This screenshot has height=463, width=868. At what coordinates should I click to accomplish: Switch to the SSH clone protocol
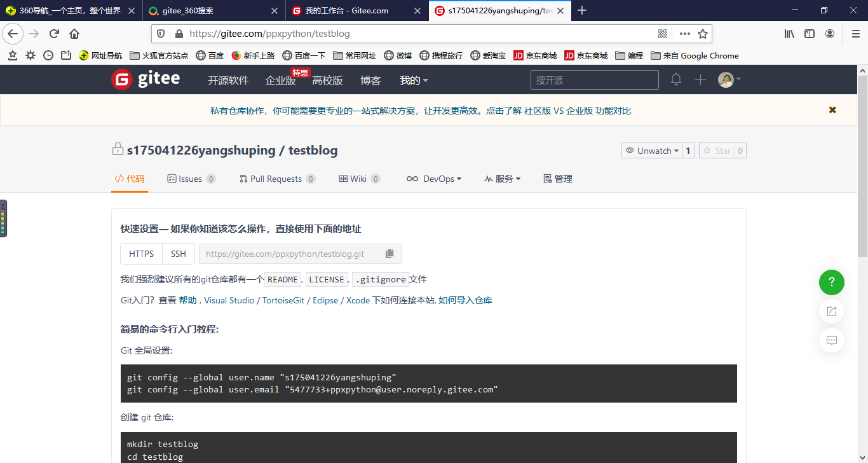178,253
